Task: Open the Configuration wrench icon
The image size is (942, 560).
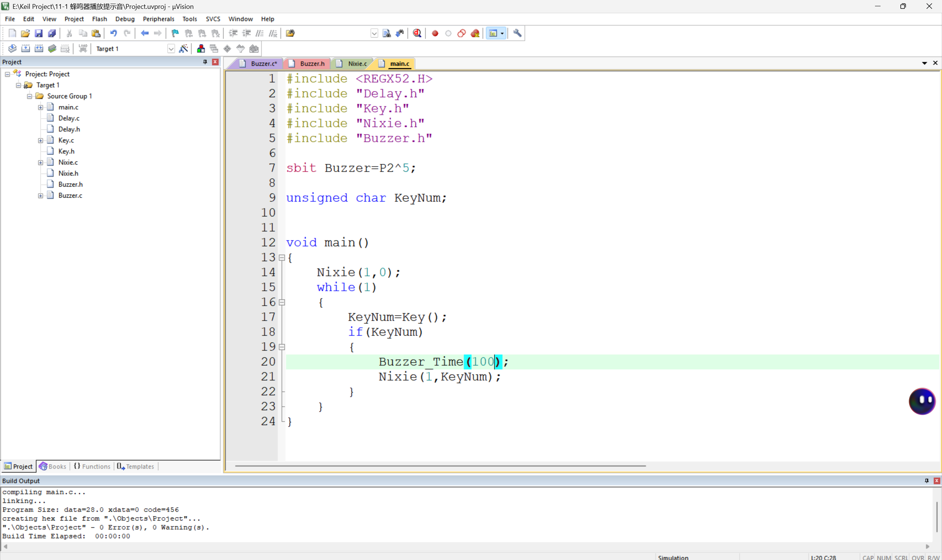Action: tap(517, 33)
